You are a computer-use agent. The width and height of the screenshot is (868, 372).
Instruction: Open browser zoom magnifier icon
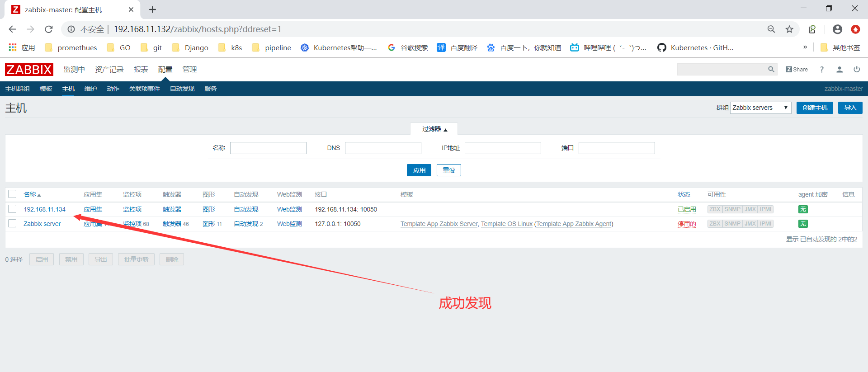tap(771, 29)
